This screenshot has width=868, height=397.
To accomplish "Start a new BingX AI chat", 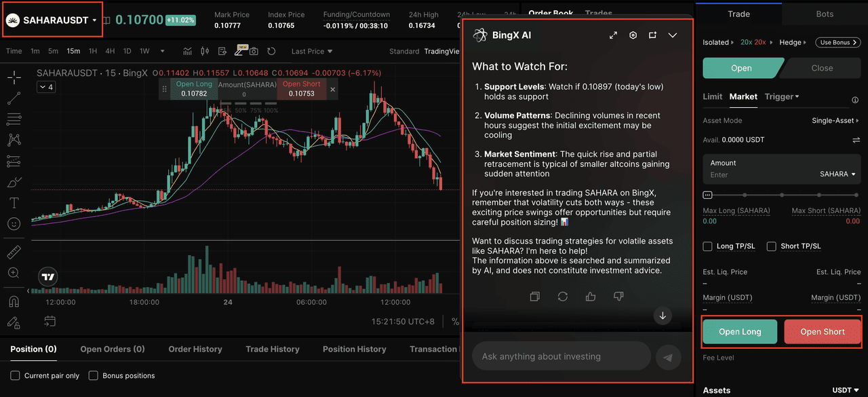I will click(x=652, y=35).
